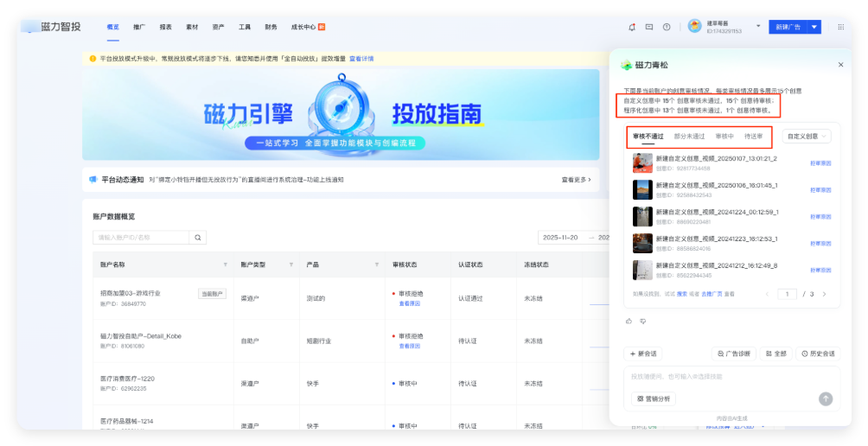Viewport: 868px width, 446px height.
Task: Go to next page in creative list
Action: (824, 295)
